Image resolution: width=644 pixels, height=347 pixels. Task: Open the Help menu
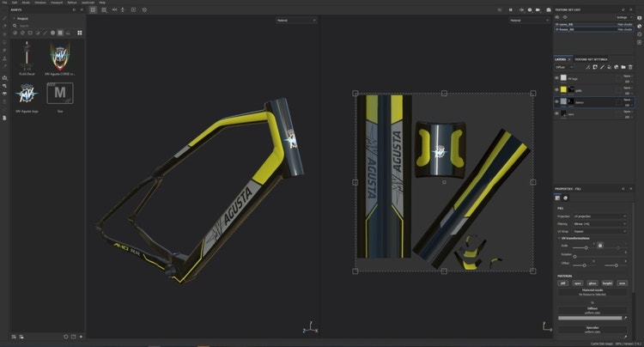click(102, 3)
